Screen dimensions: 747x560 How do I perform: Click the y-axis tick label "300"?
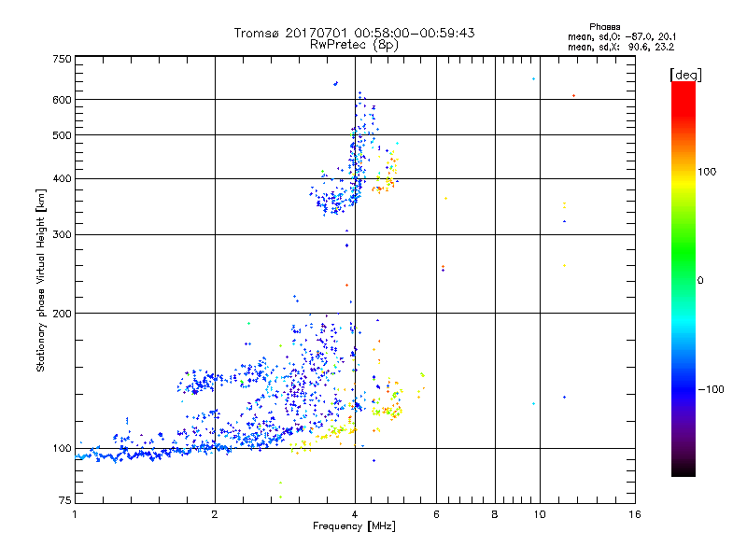coord(62,234)
